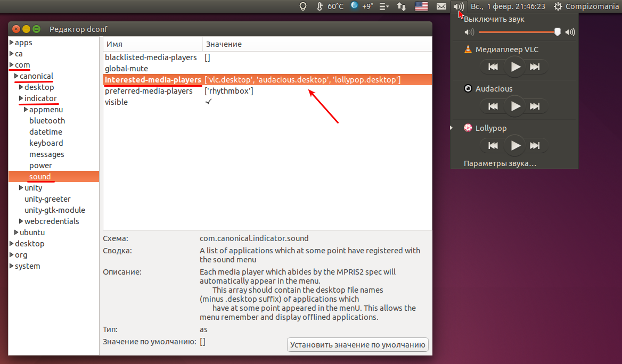Image resolution: width=622 pixels, height=364 pixels.
Task: Play Audacious from the sound menu
Action: [x=515, y=106]
